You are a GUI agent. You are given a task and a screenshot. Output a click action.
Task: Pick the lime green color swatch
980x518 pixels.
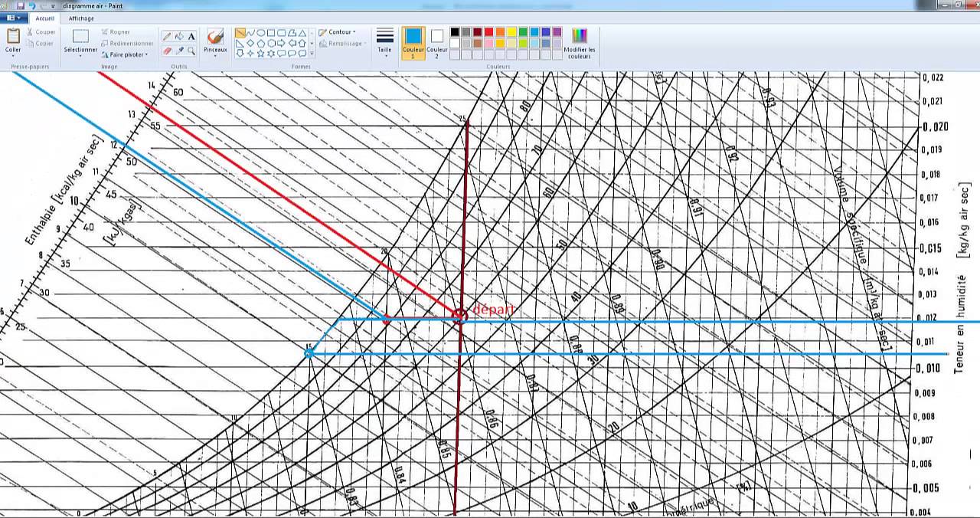(x=523, y=43)
